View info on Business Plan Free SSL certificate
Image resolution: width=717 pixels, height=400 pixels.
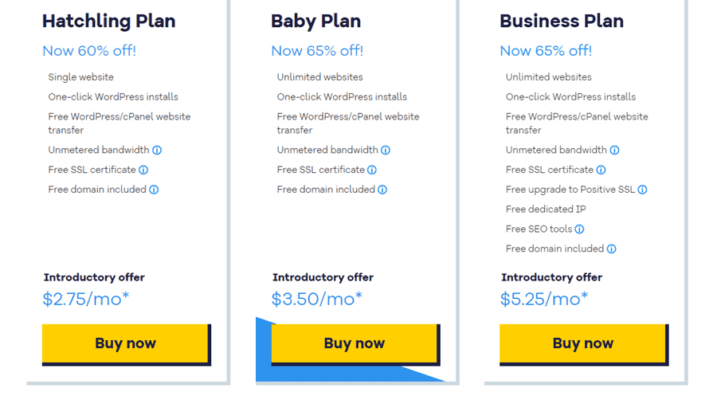[601, 170]
